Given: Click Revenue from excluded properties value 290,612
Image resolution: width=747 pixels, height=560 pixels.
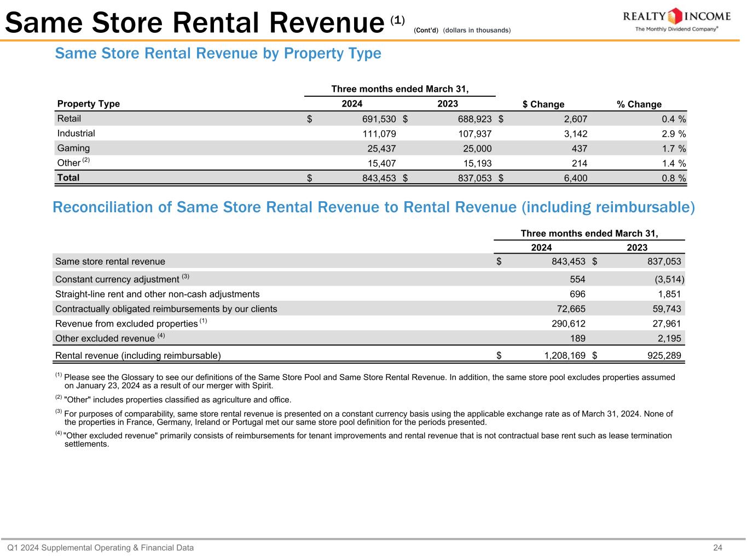Looking at the screenshot, I should [566, 324].
